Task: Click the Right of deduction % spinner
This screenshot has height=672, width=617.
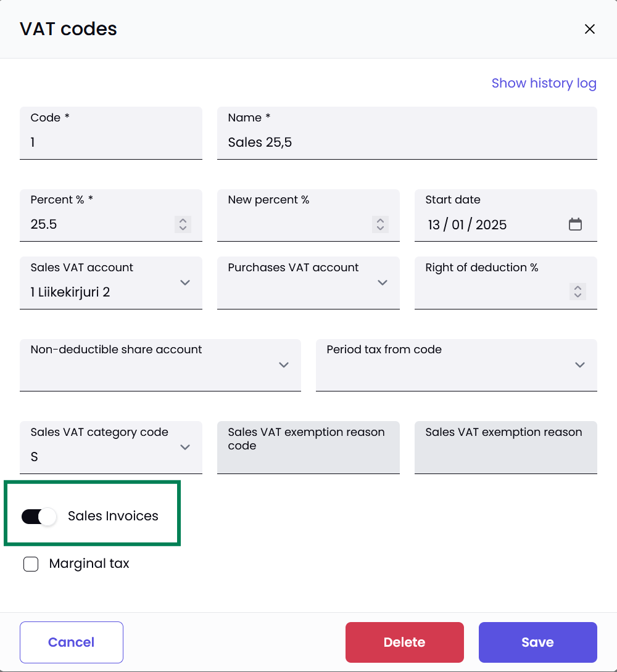Action: 578,292
